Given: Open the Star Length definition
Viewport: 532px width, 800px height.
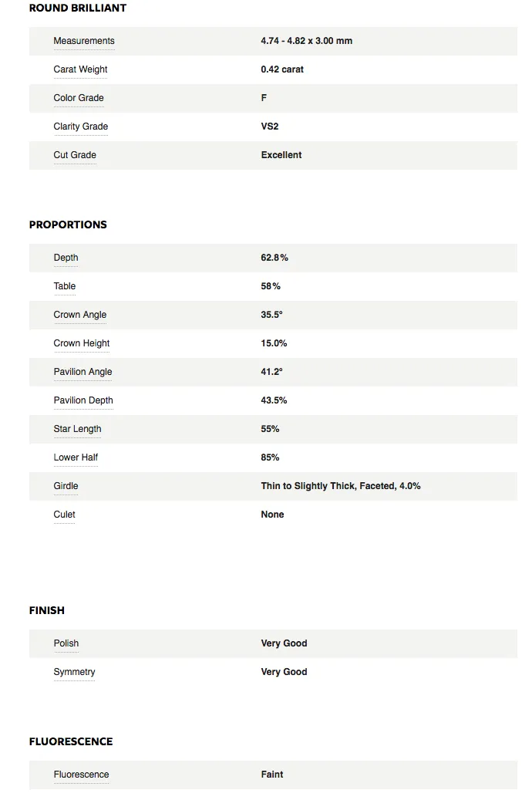Looking at the screenshot, I should pos(78,429).
